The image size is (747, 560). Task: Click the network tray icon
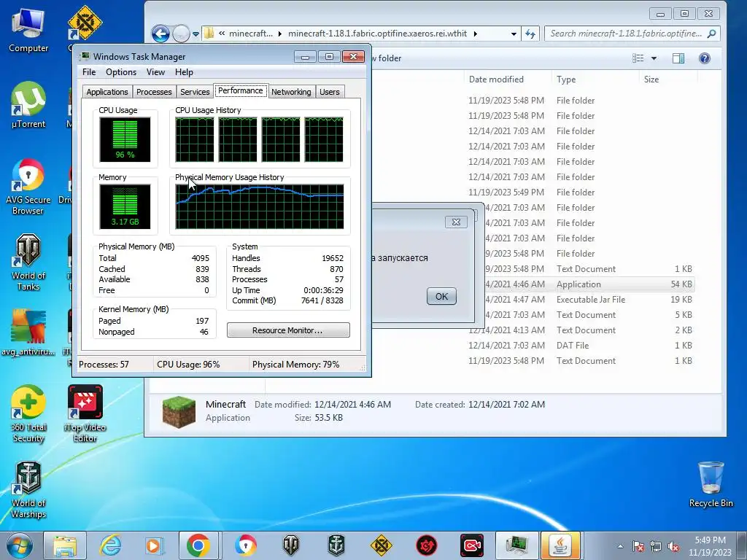click(x=656, y=547)
